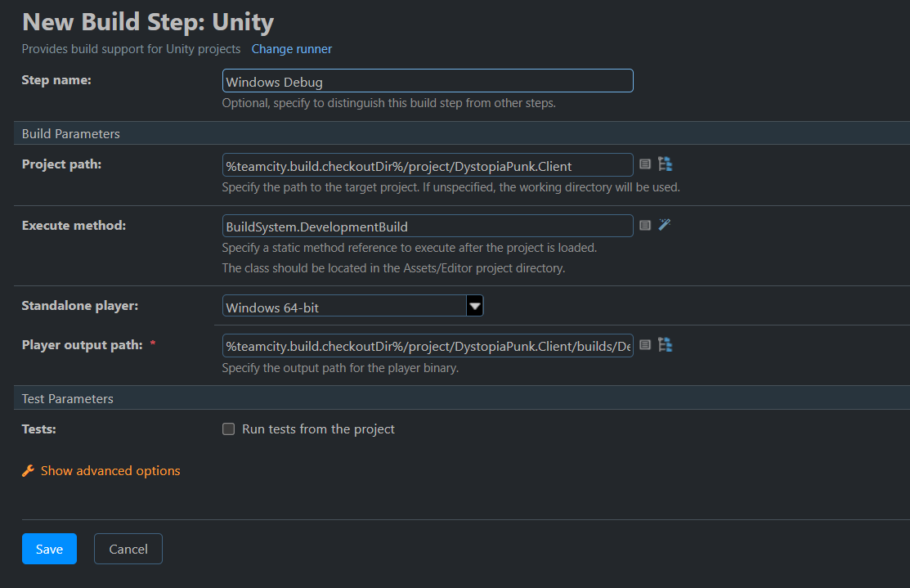The width and height of the screenshot is (910, 588).
Task: Click the wrench icon for advanced options
Action: click(28, 471)
